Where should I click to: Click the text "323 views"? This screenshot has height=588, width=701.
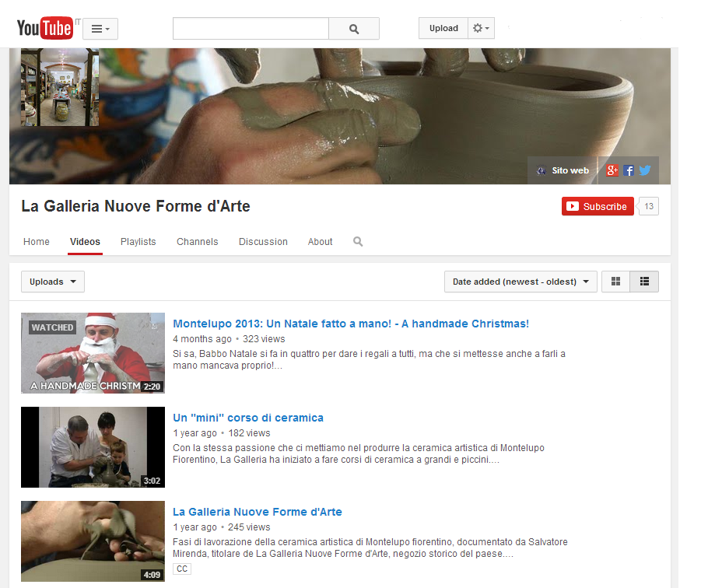click(264, 339)
